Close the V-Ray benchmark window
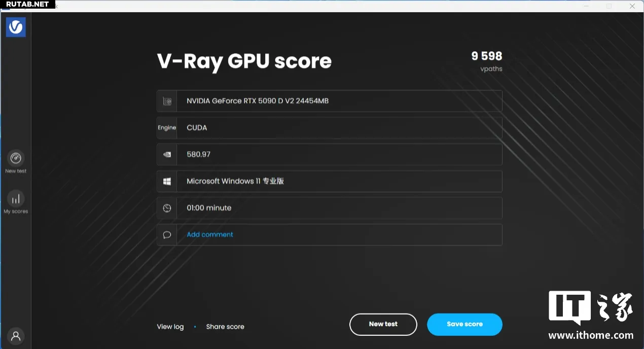Viewport: 644px width, 349px height. (x=632, y=6)
